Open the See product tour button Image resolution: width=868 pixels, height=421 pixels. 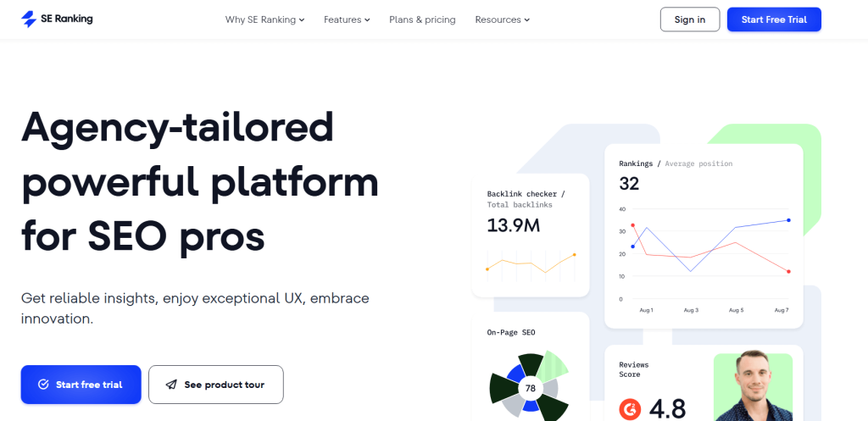pyautogui.click(x=215, y=385)
